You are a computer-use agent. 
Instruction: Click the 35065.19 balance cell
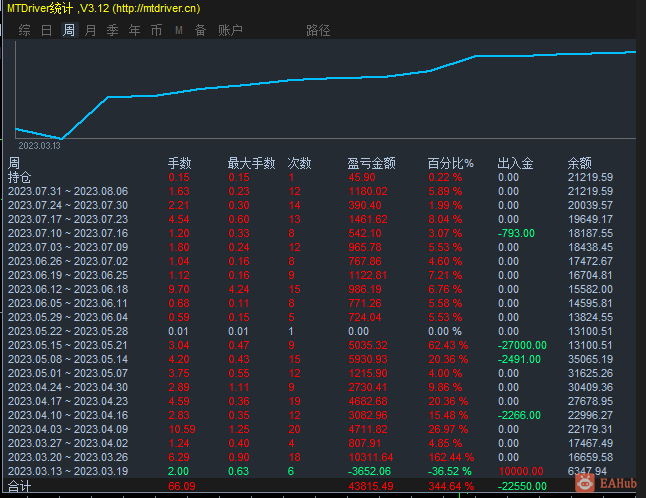click(590, 360)
